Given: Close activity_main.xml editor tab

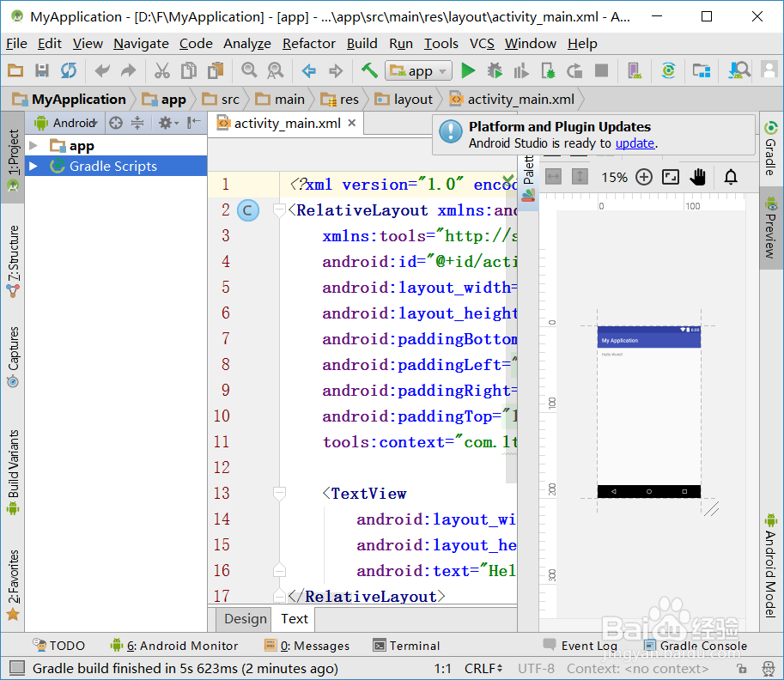Looking at the screenshot, I should pyautogui.click(x=352, y=123).
